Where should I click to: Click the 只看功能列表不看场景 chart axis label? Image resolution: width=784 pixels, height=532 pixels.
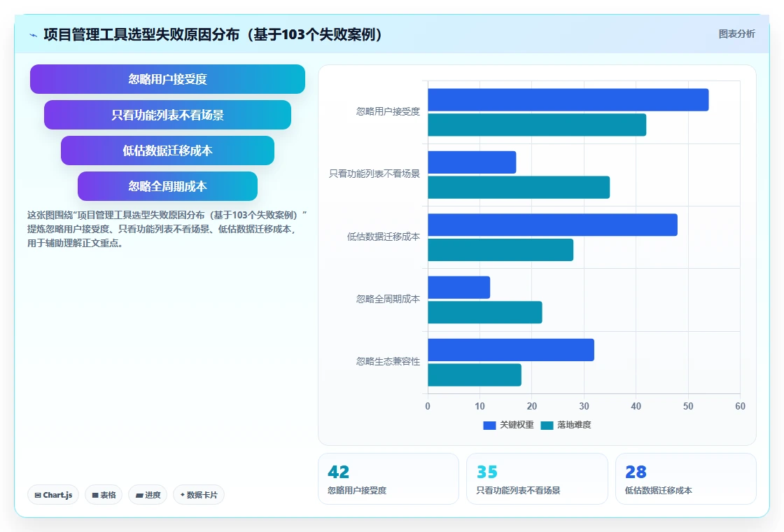coord(374,174)
